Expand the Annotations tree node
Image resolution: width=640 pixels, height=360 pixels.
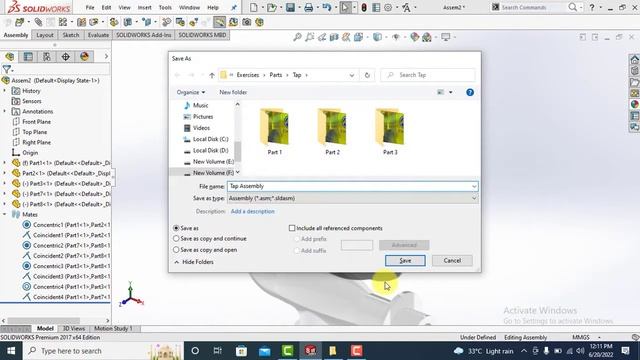[x=4, y=111]
